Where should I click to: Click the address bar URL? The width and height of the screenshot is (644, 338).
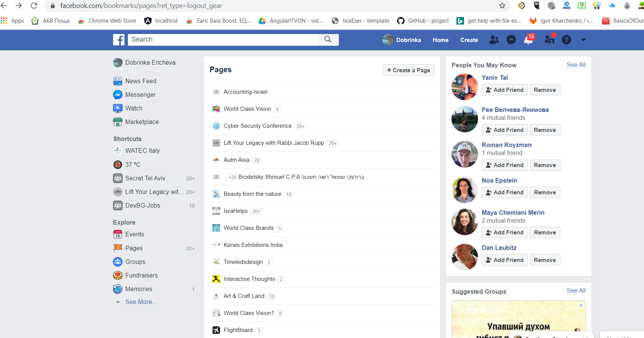(x=141, y=6)
